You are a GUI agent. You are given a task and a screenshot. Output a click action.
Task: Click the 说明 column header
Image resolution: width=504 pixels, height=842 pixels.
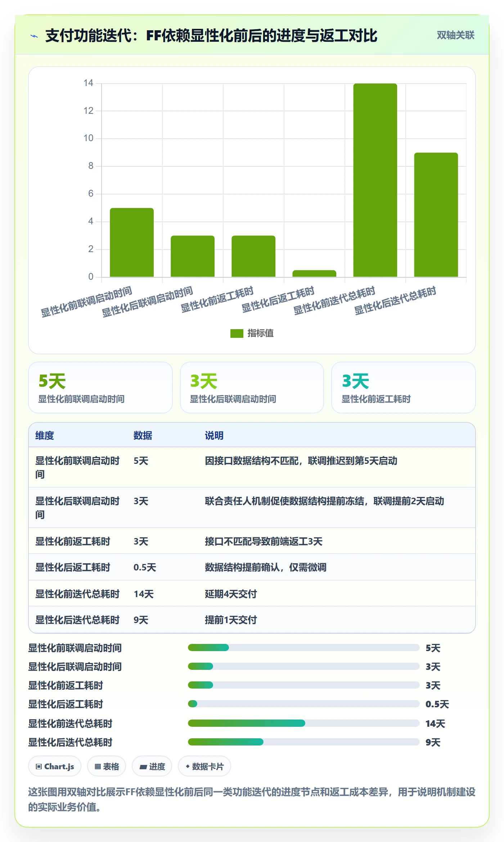(214, 435)
